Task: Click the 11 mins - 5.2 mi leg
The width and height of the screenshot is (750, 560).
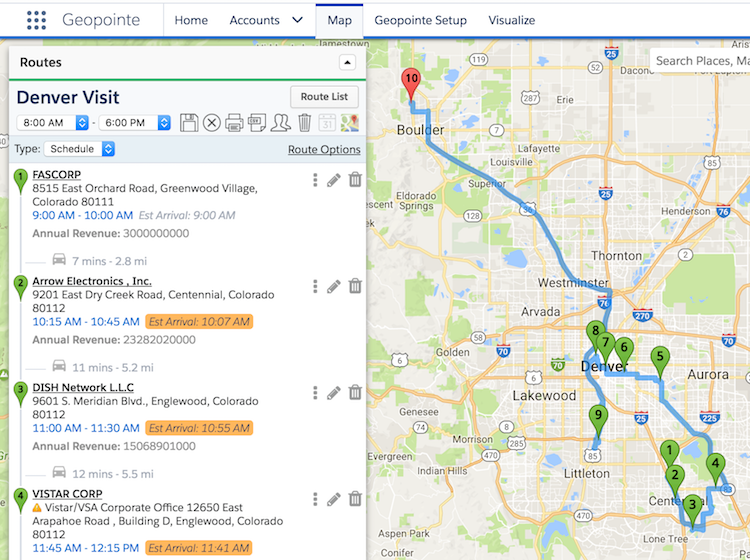Action: tap(113, 368)
